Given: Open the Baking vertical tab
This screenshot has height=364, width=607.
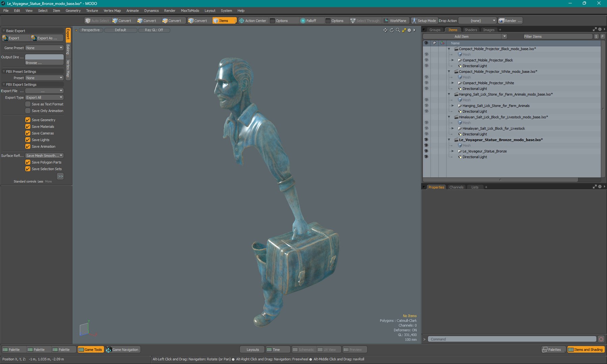Looking at the screenshot, I should (68, 50).
